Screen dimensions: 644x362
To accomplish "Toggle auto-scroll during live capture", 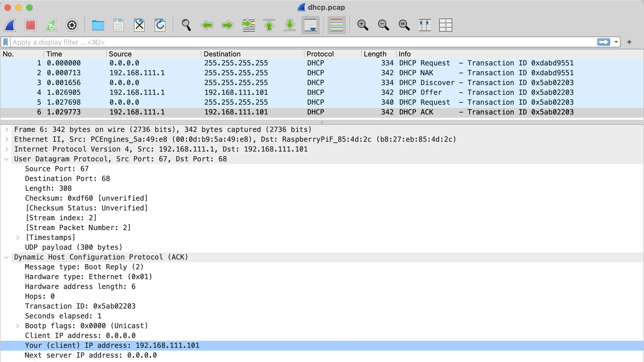I will 310,25.
